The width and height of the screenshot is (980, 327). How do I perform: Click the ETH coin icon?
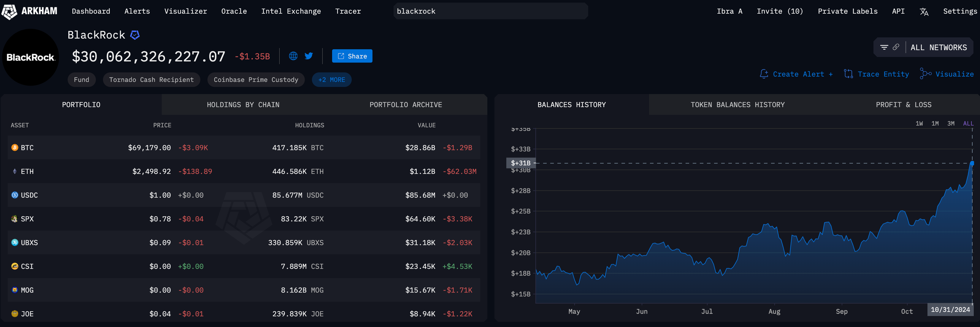pyautogui.click(x=15, y=172)
